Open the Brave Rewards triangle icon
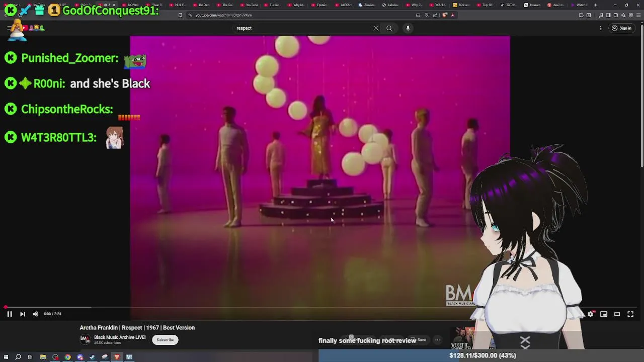This screenshot has height=362, width=644. [x=452, y=15]
